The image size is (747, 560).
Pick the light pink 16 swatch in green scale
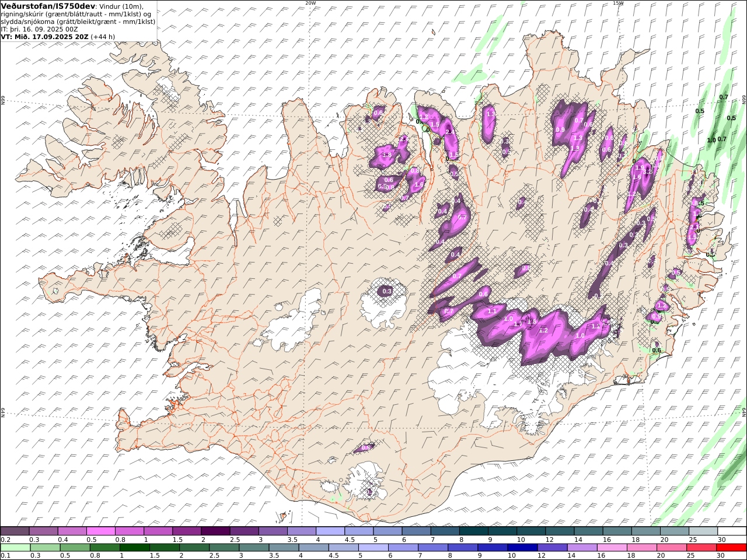(x=612, y=548)
